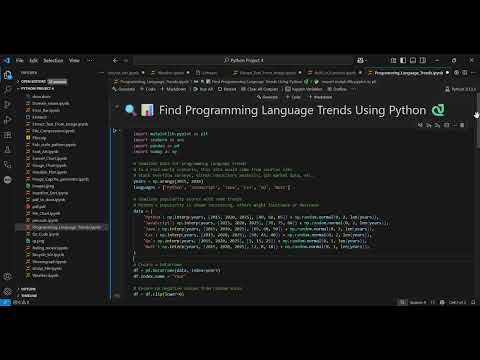Click Restart kernel in notebook toolbar

227,89
